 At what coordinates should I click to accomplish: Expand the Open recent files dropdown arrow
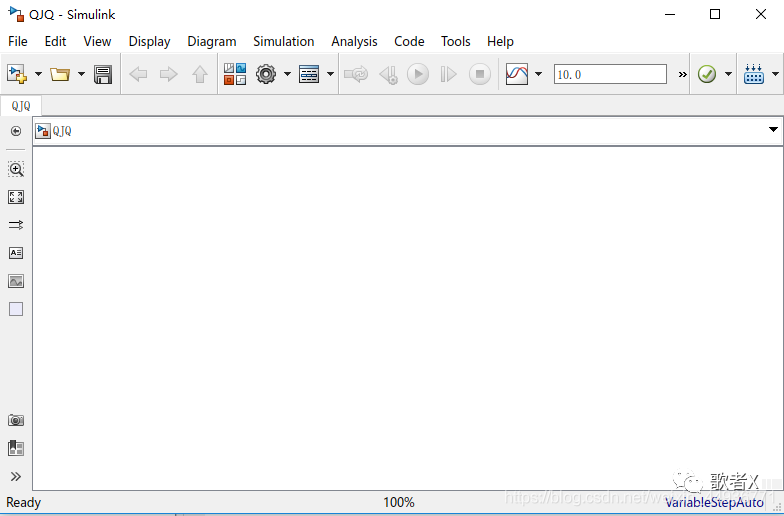pyautogui.click(x=82, y=74)
